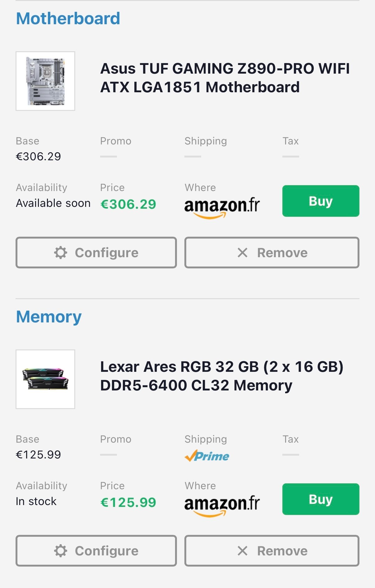Click the amazon.fr logo for the motherboard

tap(222, 207)
